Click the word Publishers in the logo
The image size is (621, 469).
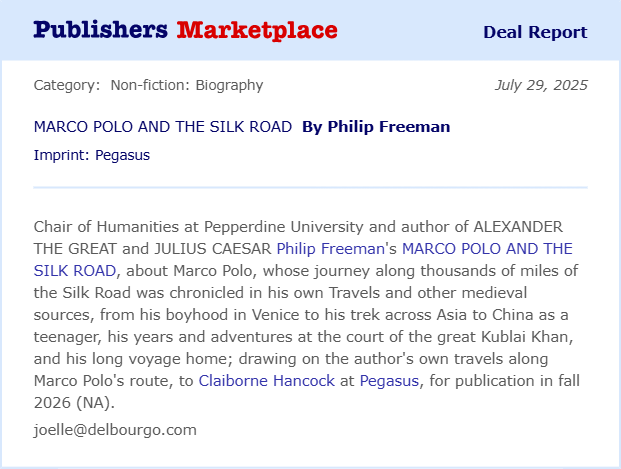(x=101, y=30)
